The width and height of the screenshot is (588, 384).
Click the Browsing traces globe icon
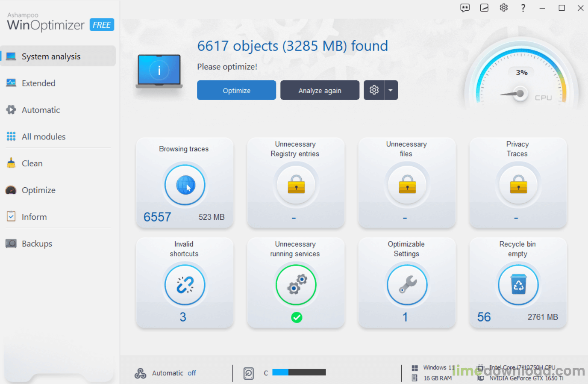point(185,185)
